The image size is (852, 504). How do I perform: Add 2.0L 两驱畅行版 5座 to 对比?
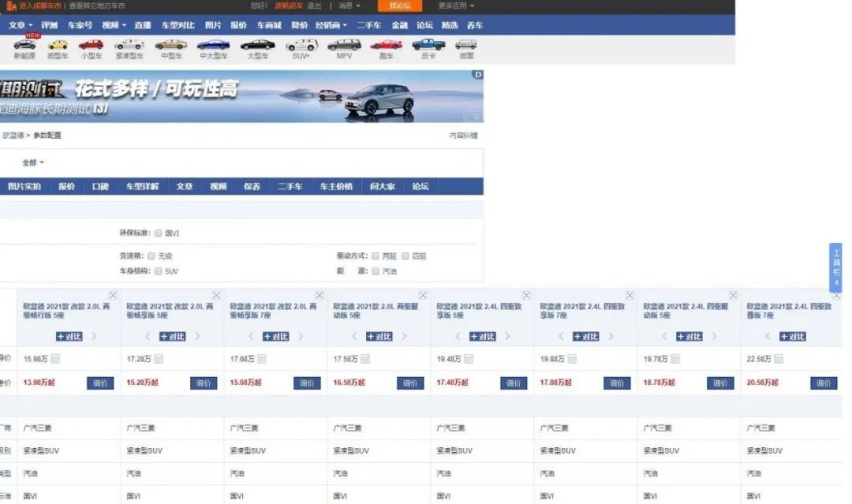click(69, 337)
